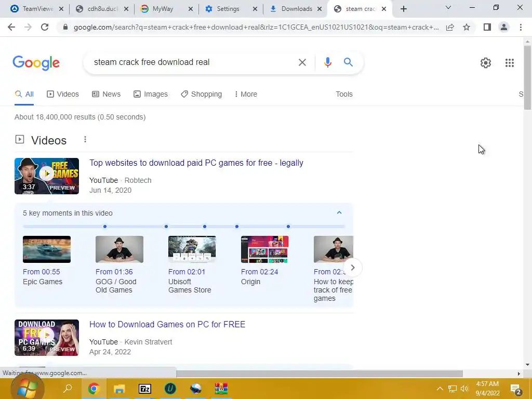Play the Robtech FREE GAMES video thumbnail

pyautogui.click(x=47, y=176)
